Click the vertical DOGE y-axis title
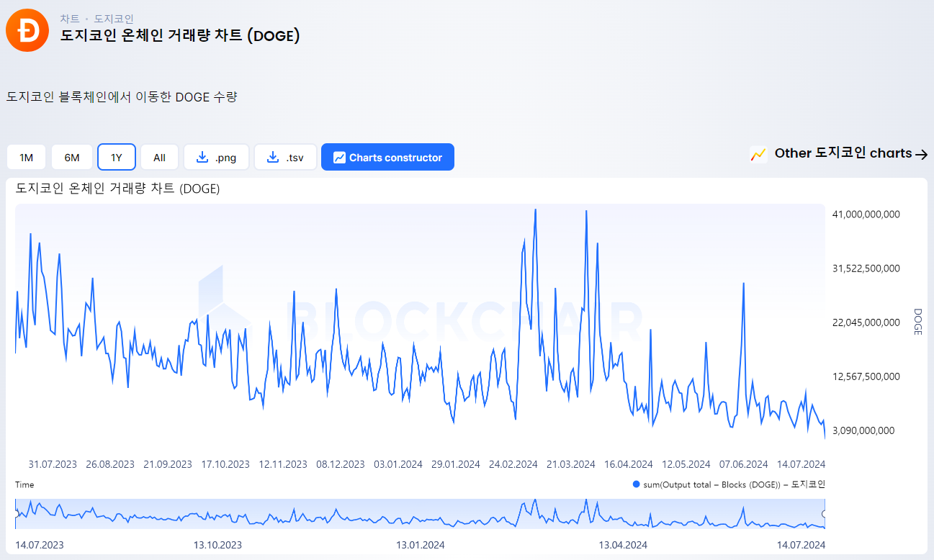 click(x=917, y=322)
